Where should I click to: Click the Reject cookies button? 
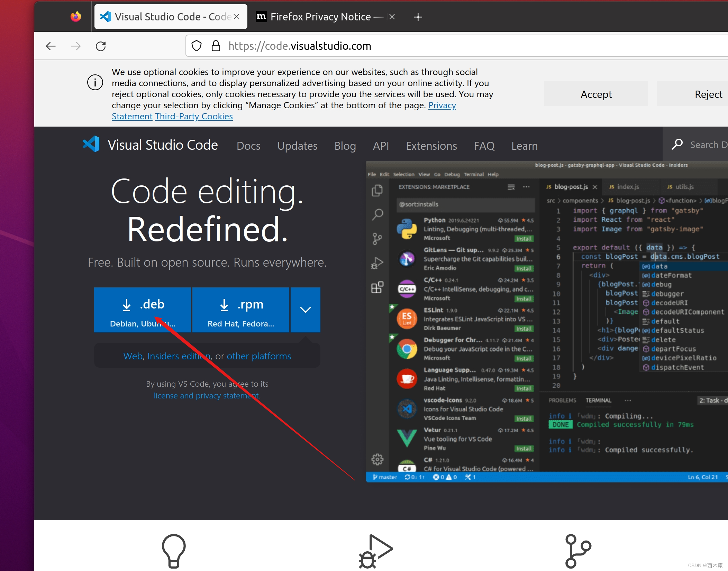[x=707, y=94]
